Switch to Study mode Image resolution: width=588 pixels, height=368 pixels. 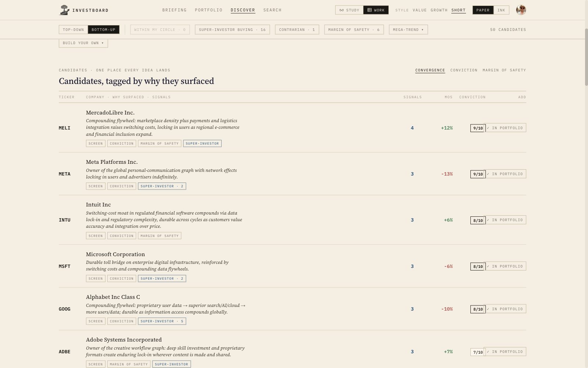[349, 10]
